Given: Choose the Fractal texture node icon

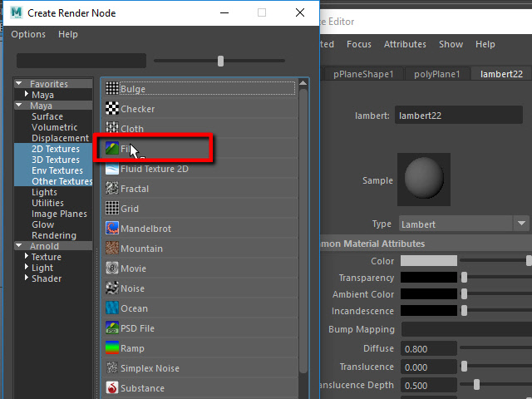Looking at the screenshot, I should [112, 189].
